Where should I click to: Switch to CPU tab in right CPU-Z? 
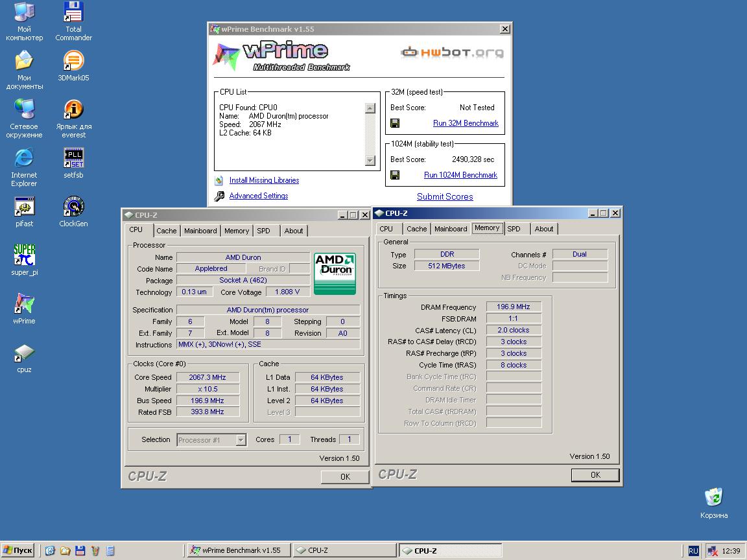click(386, 229)
